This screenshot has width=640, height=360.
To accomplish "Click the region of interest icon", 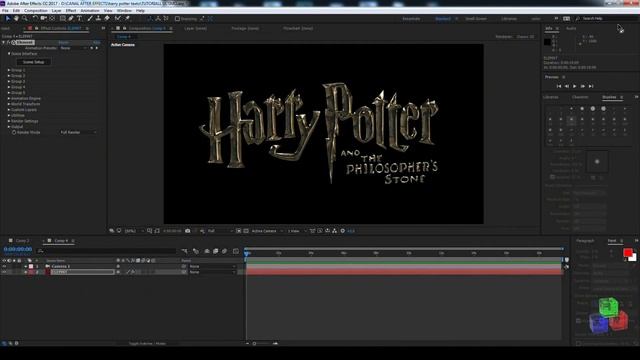I will 239,231.
